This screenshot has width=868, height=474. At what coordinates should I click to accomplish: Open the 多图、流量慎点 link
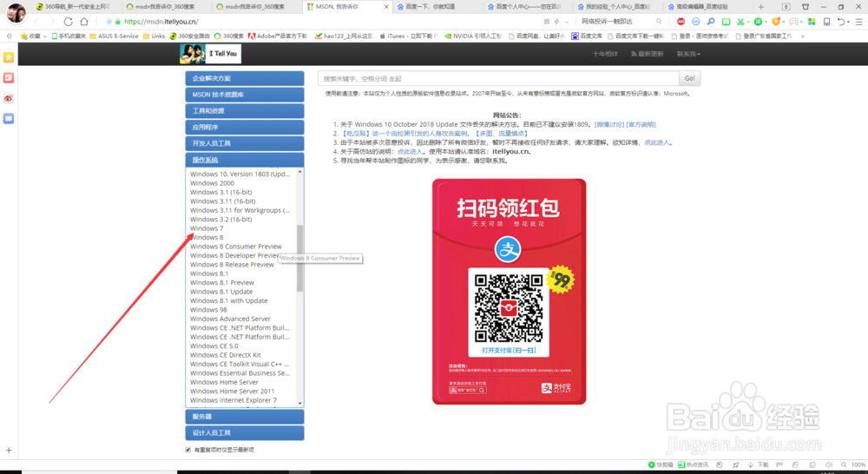pyautogui.click(x=502, y=134)
